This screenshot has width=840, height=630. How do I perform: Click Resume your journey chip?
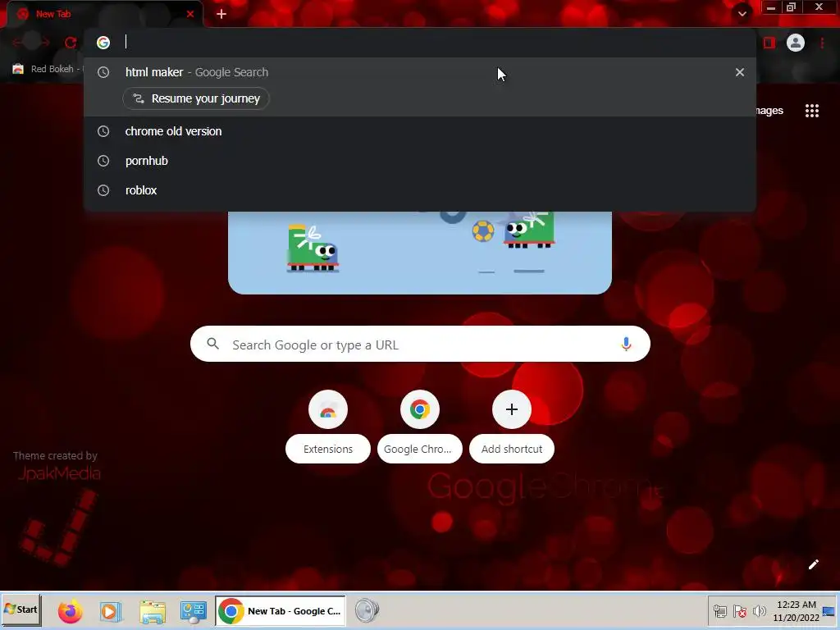click(196, 98)
